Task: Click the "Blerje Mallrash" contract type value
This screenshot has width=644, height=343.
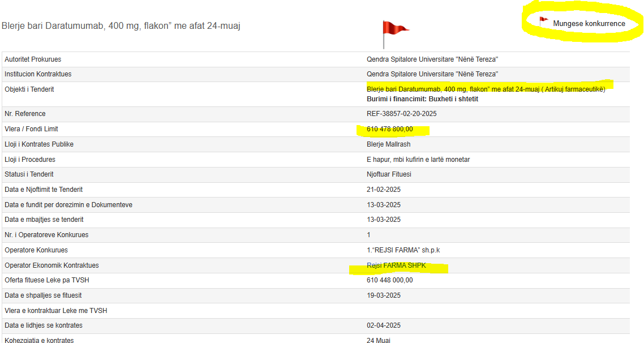Action: 388,144
